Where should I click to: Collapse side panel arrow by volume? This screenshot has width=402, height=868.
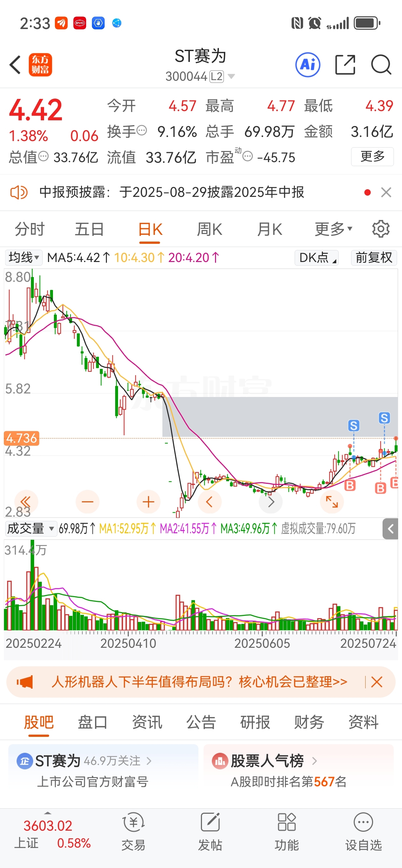tap(391, 529)
